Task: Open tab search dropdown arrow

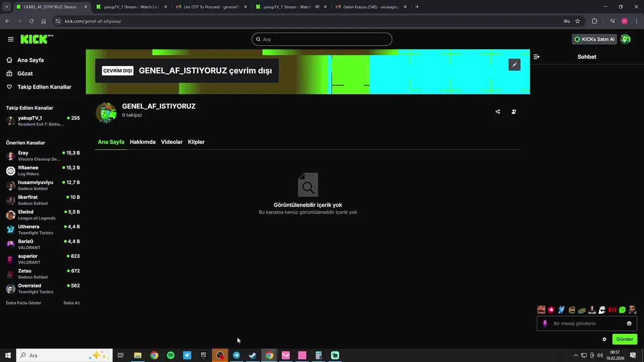Action: click(7, 7)
